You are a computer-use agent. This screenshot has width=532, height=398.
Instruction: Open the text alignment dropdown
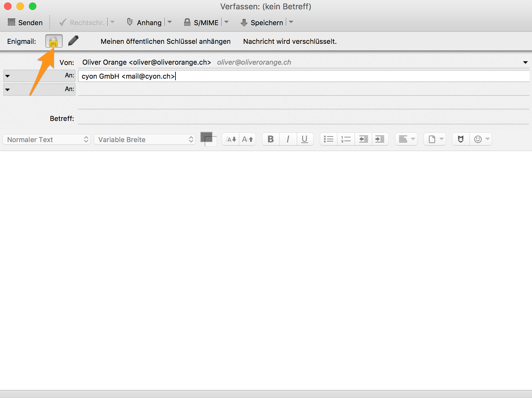(406, 139)
